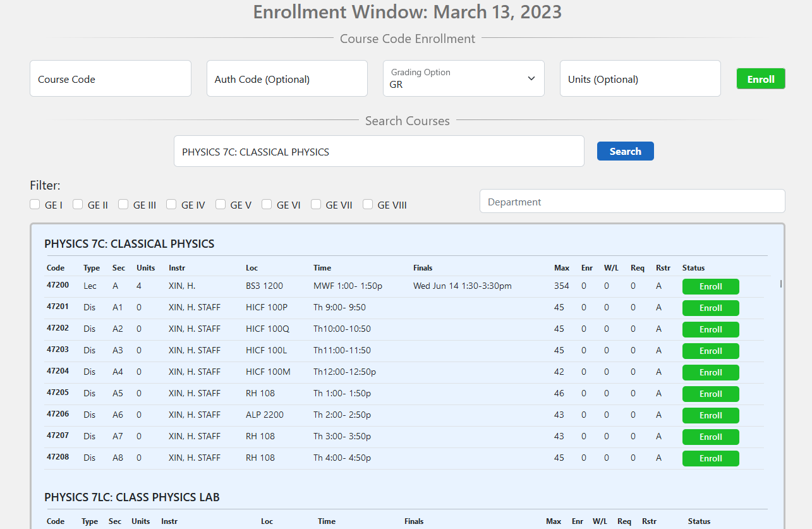Check the GE I filter checkbox
This screenshot has width=812, height=529.
35,204
